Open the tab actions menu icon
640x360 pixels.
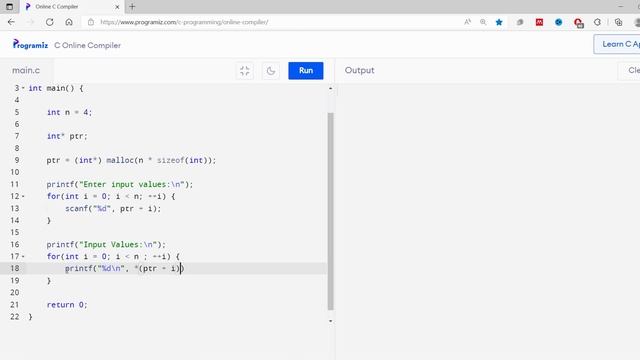tap(9, 7)
